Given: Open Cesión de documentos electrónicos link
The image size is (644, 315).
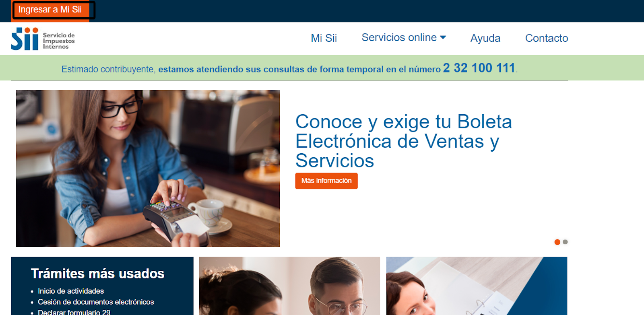Looking at the screenshot, I should pos(96,302).
